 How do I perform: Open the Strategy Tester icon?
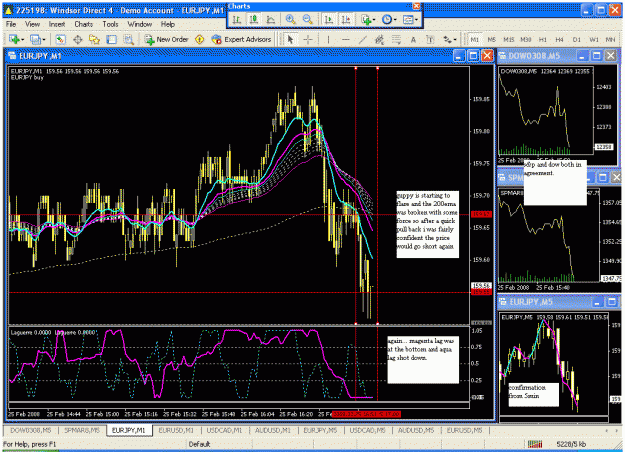128,39
